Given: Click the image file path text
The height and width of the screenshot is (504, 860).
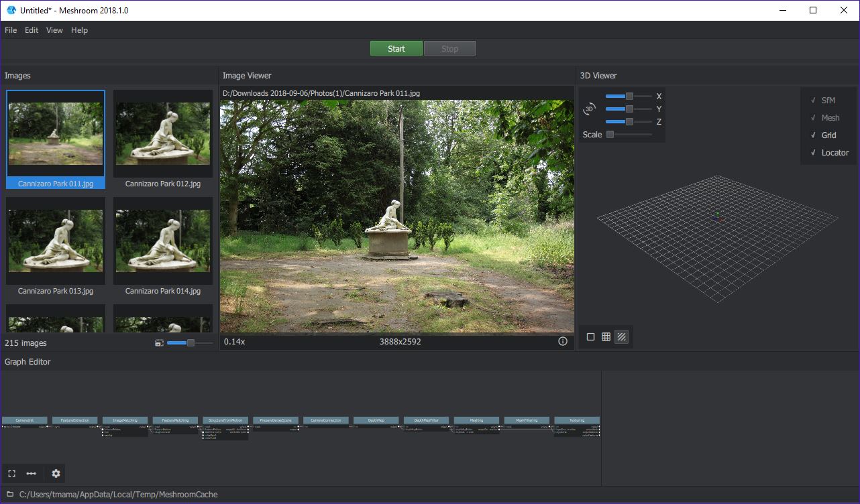Looking at the screenshot, I should point(321,93).
